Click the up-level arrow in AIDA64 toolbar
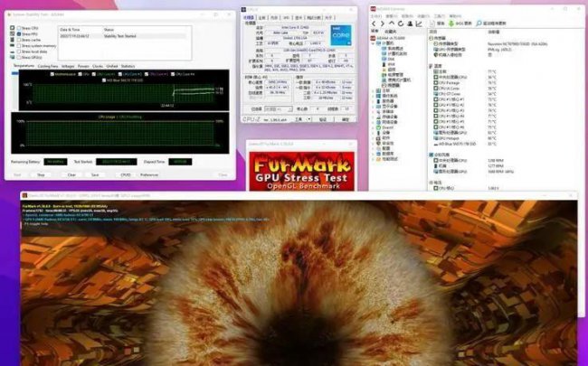Screen dimensions: 588x366 click(392, 23)
